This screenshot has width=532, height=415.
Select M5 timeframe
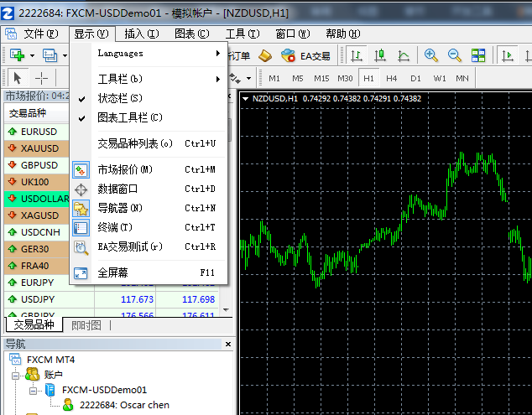[x=298, y=78]
